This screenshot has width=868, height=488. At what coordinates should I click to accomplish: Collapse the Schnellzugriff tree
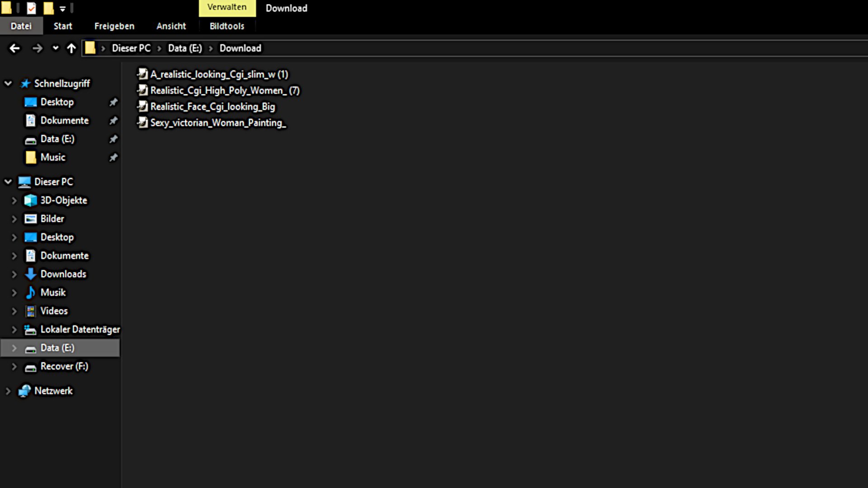coord(8,84)
